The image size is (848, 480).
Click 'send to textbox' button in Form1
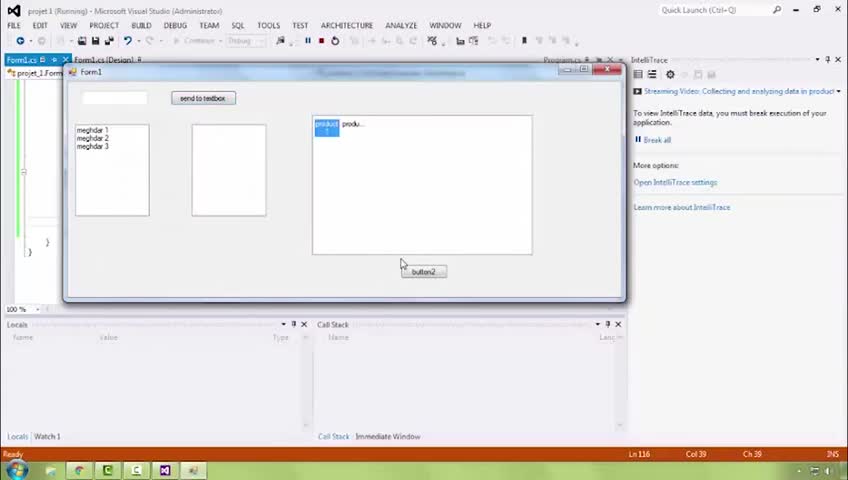tap(203, 98)
